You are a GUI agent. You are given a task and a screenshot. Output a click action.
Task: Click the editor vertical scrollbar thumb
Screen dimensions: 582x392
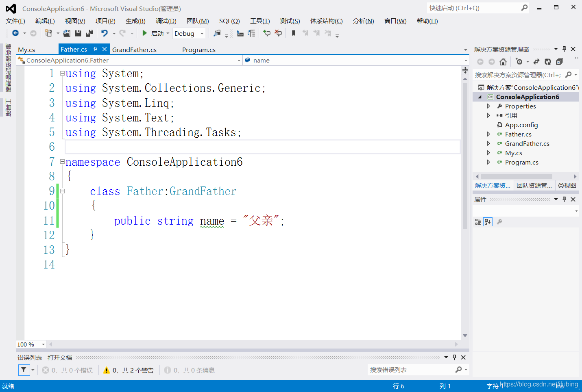click(465, 156)
